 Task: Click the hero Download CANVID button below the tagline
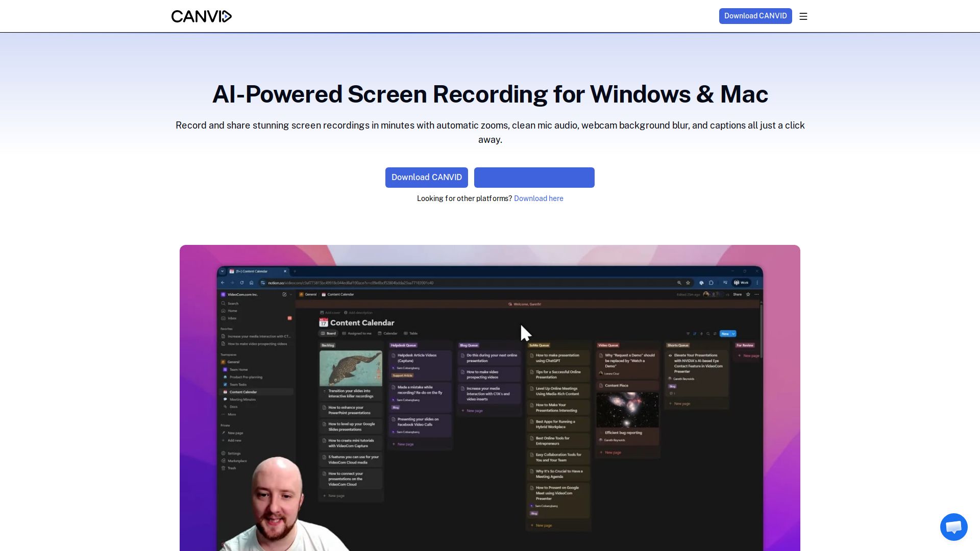point(427,178)
